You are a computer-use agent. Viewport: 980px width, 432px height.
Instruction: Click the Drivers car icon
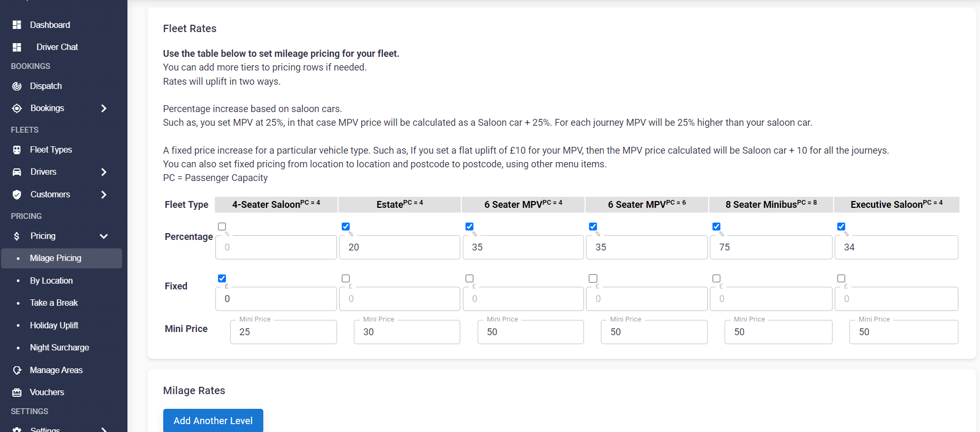[x=17, y=172]
